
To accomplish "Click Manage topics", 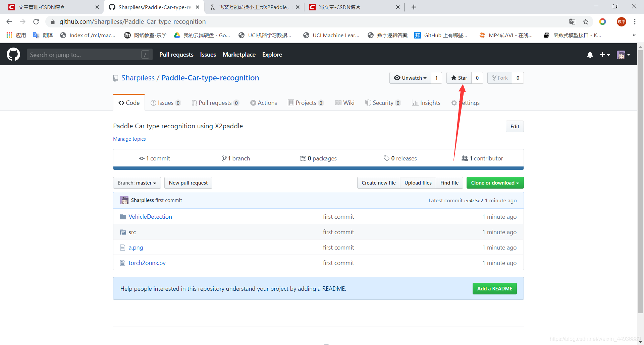I will click(x=129, y=139).
